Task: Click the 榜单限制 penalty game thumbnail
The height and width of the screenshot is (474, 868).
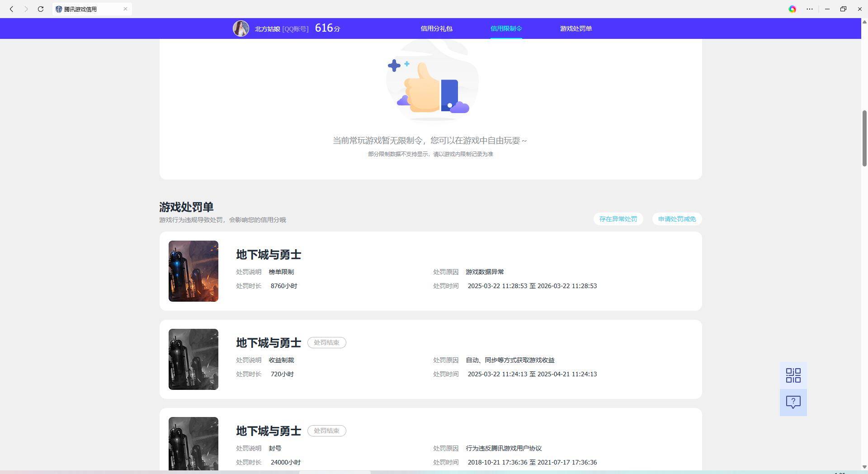Action: coord(193,271)
